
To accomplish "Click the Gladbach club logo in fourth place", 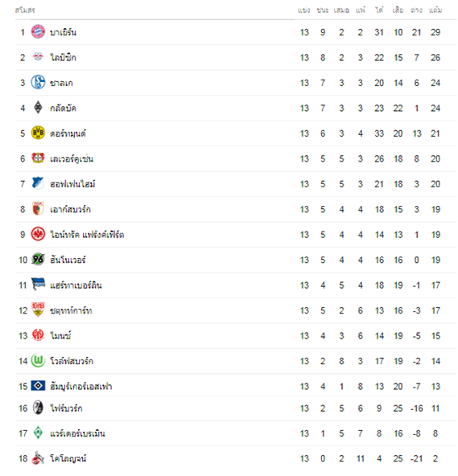I will pos(38,108).
